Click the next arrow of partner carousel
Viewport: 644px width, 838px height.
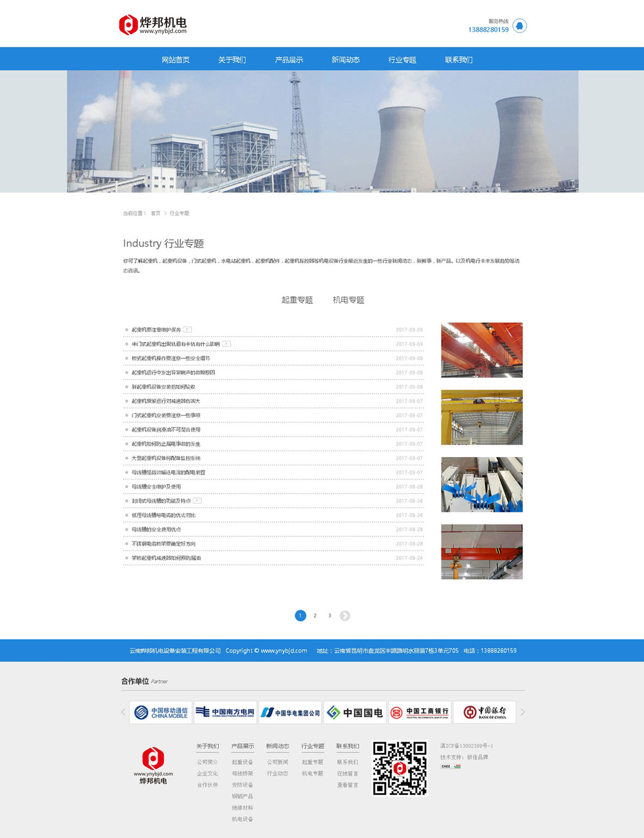click(523, 712)
